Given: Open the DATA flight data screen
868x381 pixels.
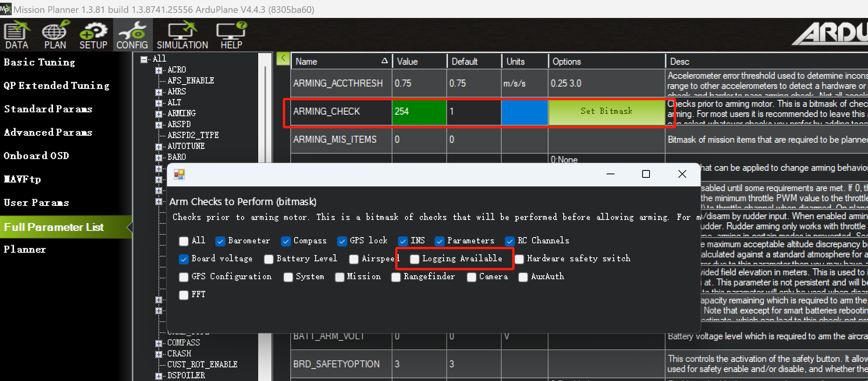Looking at the screenshot, I should pyautogui.click(x=17, y=35).
